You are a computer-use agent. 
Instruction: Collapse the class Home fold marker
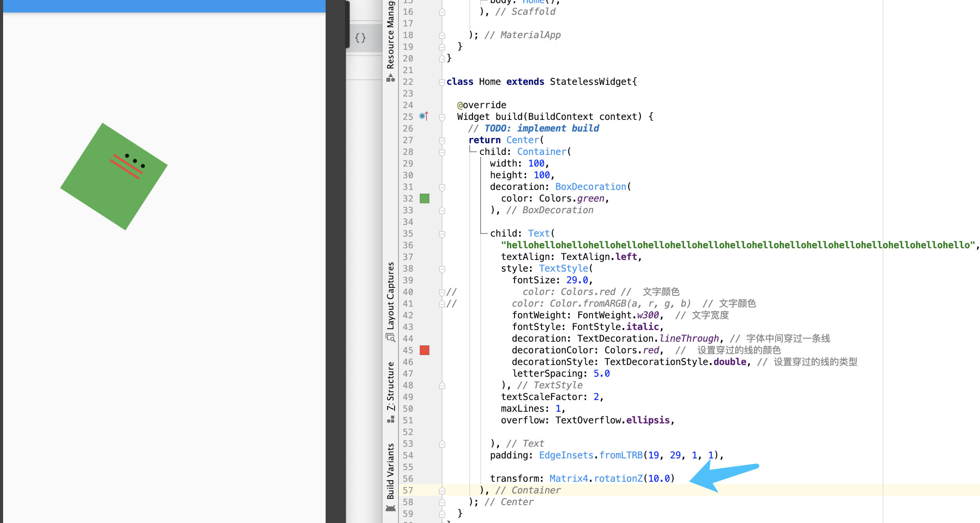(442, 82)
